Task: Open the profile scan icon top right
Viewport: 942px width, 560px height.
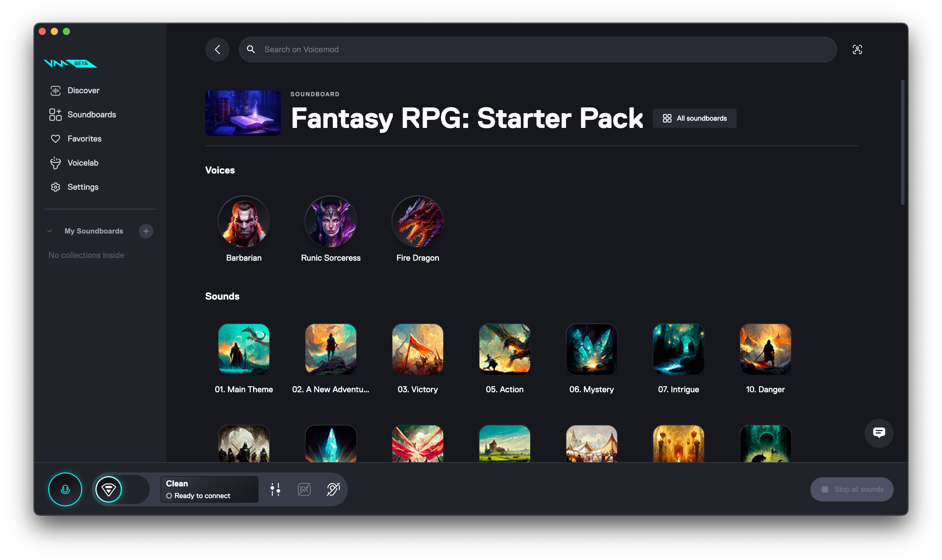Action: point(857,49)
